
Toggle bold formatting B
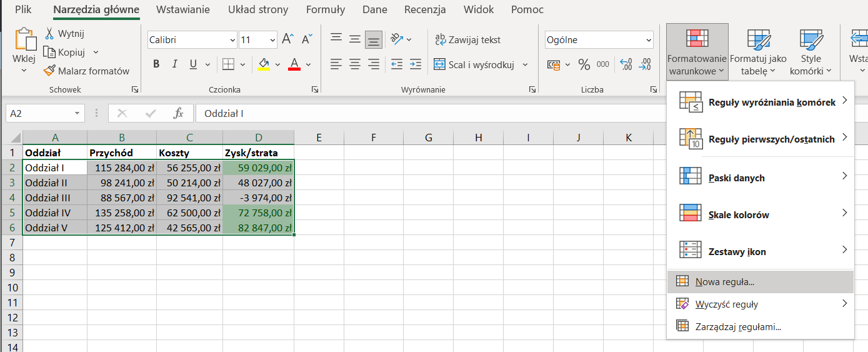156,64
